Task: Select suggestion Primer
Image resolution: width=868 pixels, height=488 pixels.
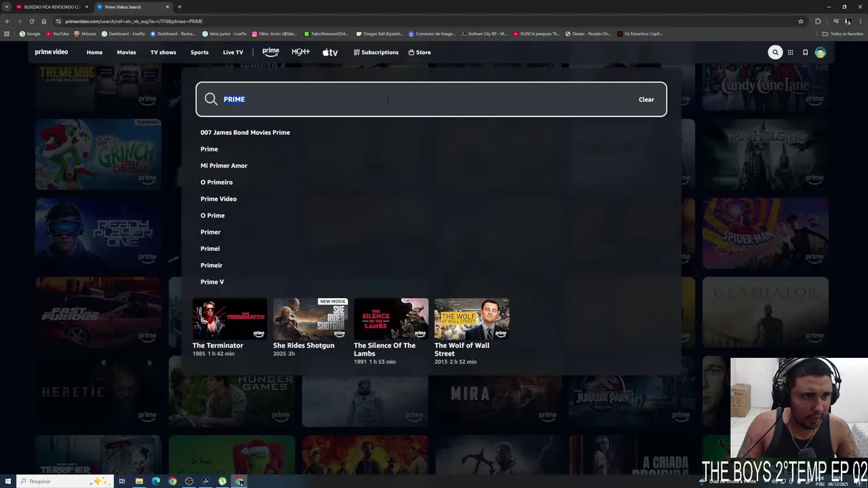Action: [210, 232]
